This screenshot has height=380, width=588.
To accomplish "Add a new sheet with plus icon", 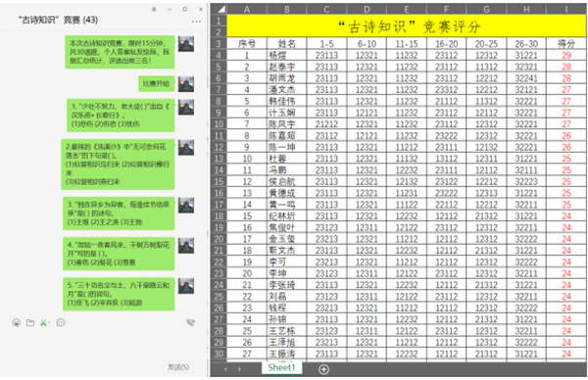I will tap(323, 369).
